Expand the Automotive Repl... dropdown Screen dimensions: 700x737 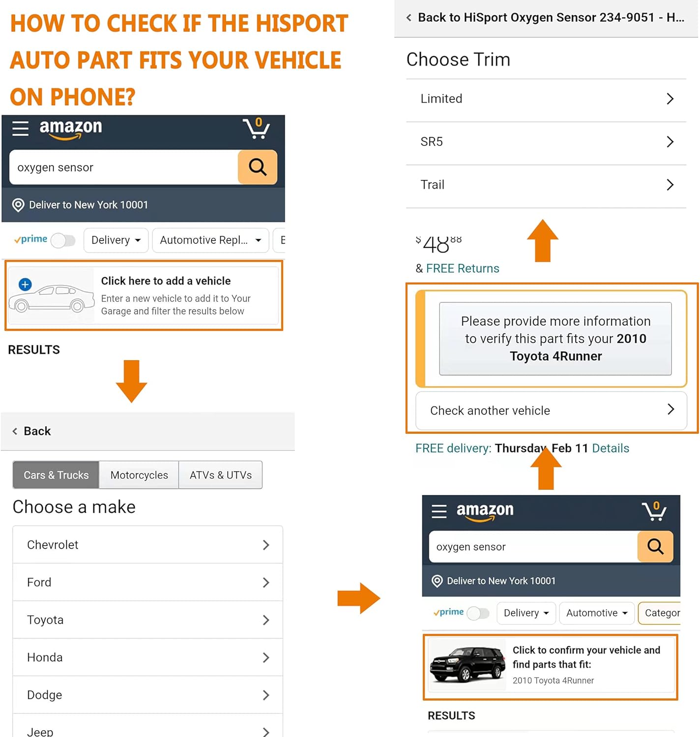pos(210,240)
